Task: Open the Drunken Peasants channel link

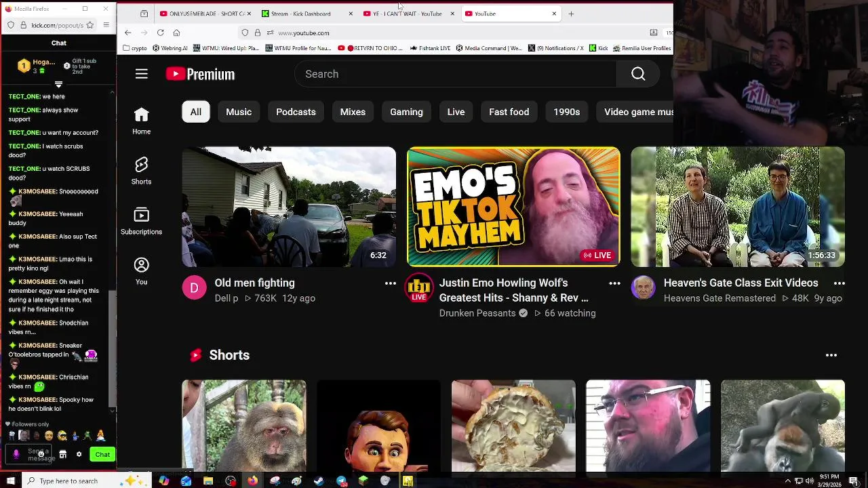Action: [x=477, y=313]
